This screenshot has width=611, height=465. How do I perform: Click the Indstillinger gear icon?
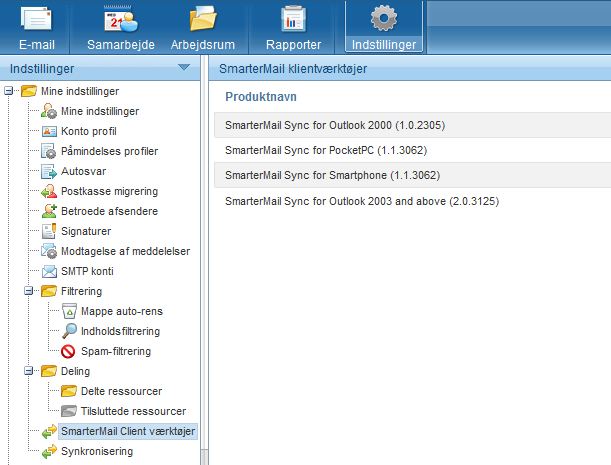(x=384, y=18)
